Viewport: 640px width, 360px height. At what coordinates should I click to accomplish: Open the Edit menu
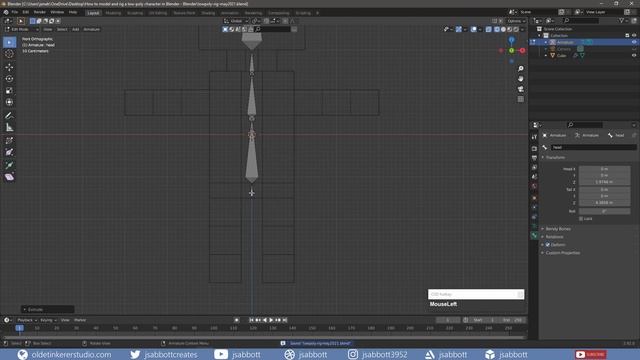[25, 12]
